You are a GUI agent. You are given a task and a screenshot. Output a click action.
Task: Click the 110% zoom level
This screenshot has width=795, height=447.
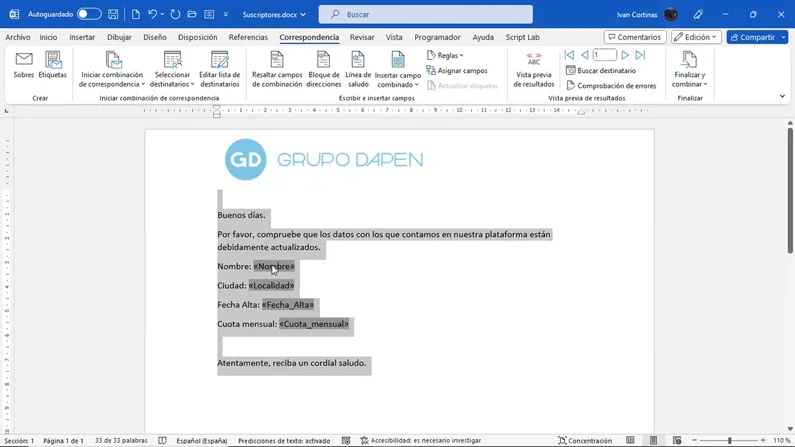click(781, 440)
